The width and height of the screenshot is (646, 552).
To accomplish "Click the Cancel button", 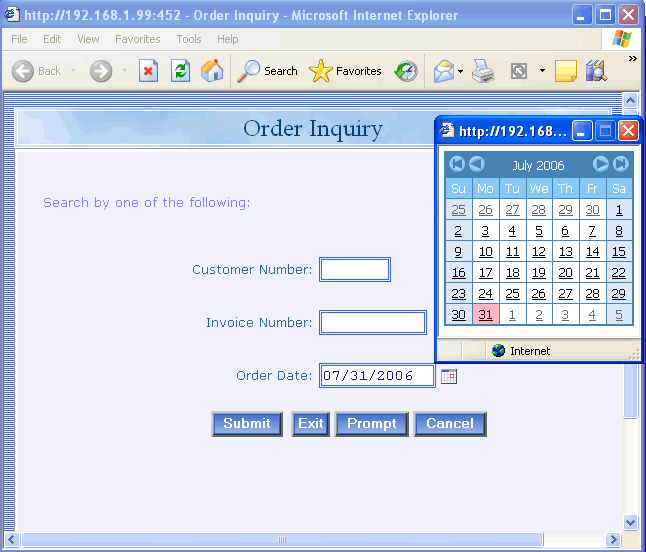I will tap(450, 424).
